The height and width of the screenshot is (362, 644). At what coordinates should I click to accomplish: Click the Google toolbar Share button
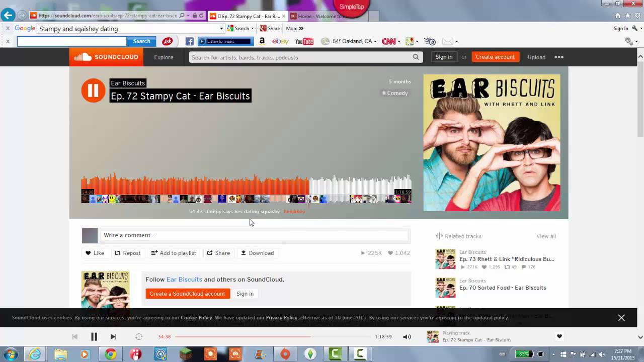pyautogui.click(x=270, y=29)
